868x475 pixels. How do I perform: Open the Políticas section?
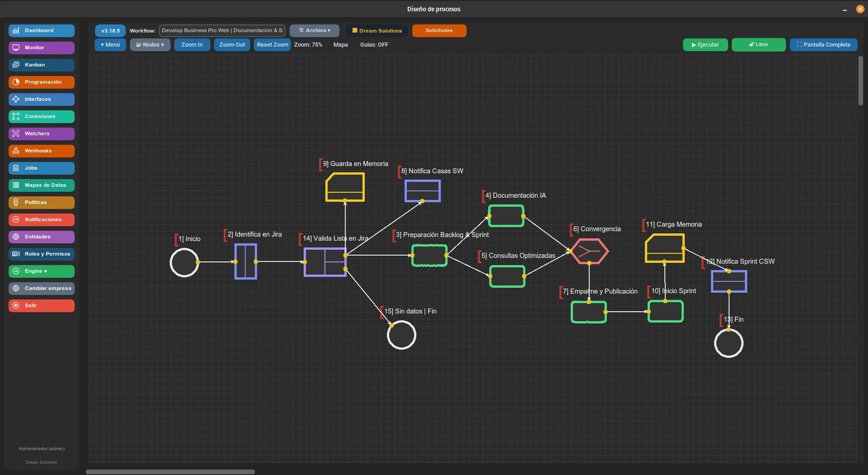click(41, 202)
